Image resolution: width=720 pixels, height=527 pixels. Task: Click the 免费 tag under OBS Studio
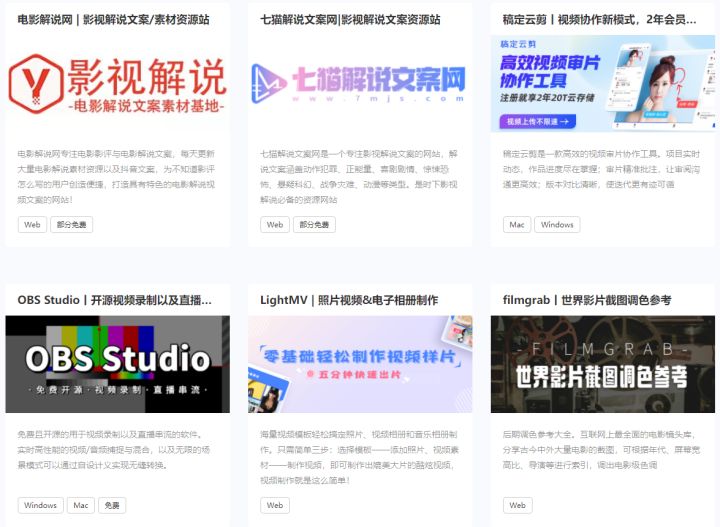[112, 505]
